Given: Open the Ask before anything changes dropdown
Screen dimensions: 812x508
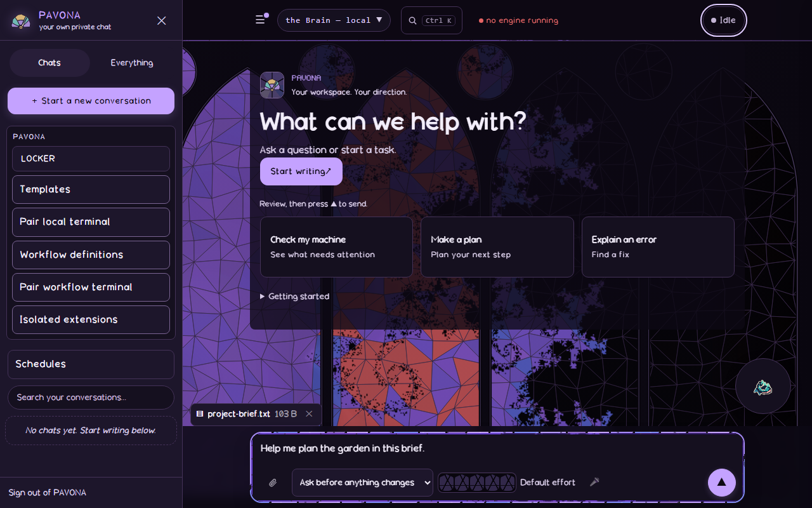Looking at the screenshot, I should click(362, 483).
